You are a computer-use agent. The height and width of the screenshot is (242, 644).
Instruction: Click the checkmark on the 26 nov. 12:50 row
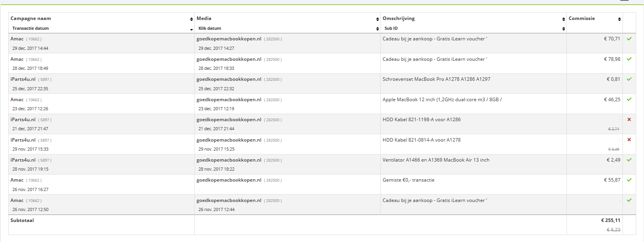pos(629,200)
